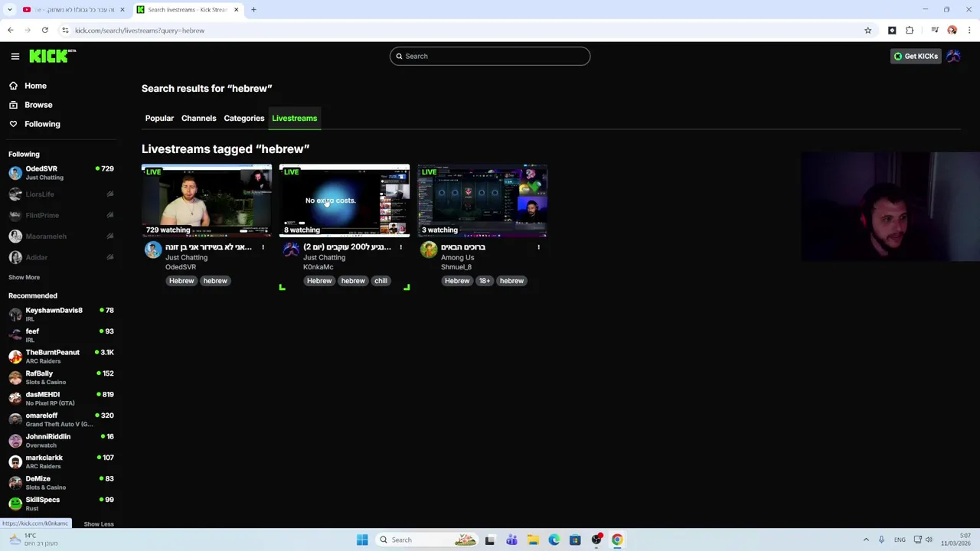The height and width of the screenshot is (551, 980).
Task: View site information icon in address bar
Action: [65, 31]
